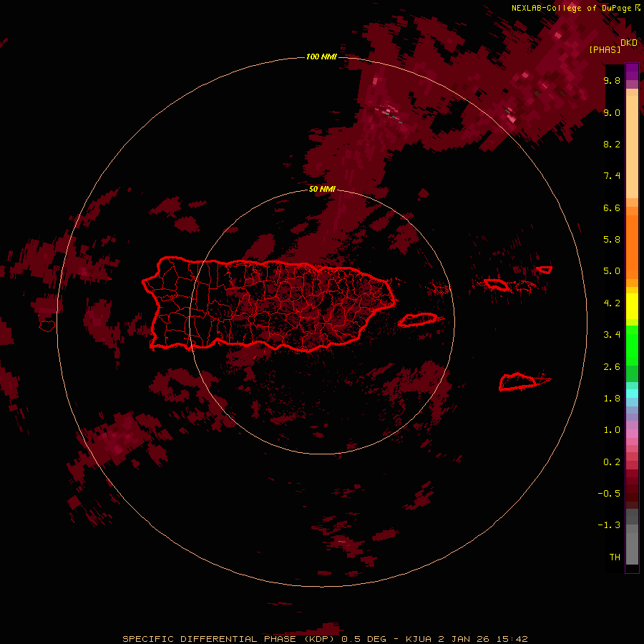Screen dimensions: 644x644
Task: Click the TH threshold label on the scale
Action: (615, 557)
